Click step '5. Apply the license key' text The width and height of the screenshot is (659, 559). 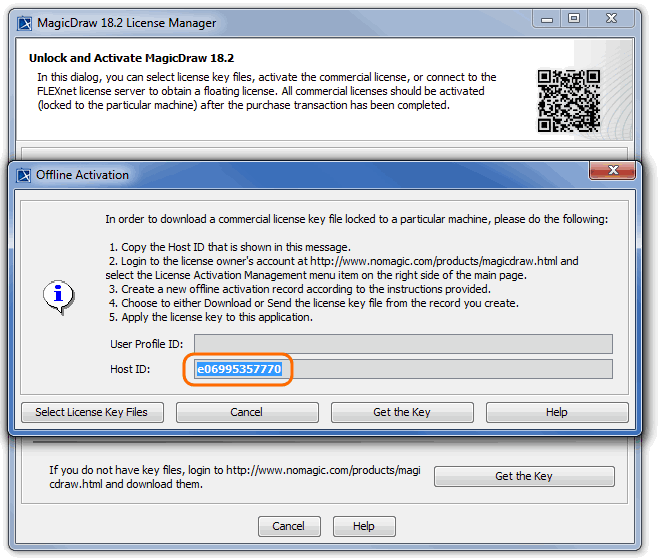[211, 317]
